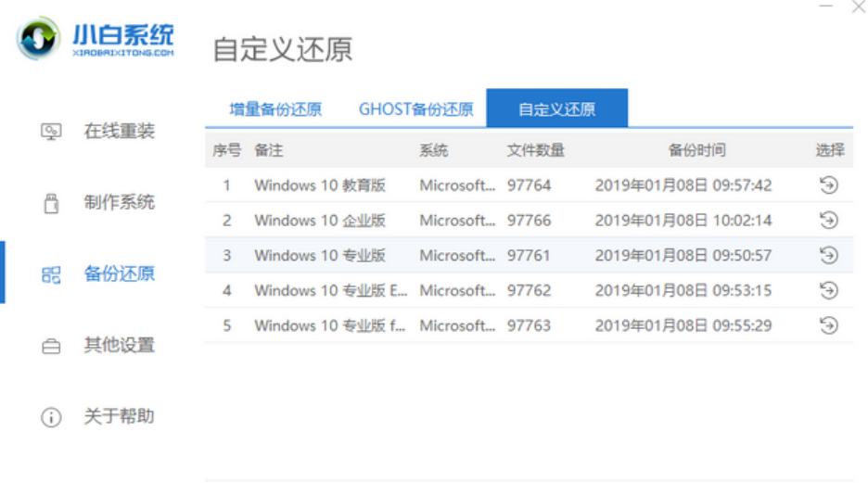The image size is (868, 483).
Task: Select backup with 97766 files
Action: tap(529, 221)
